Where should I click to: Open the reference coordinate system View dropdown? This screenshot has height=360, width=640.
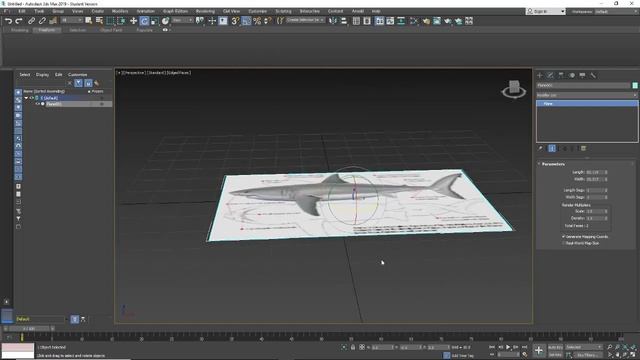[182, 20]
